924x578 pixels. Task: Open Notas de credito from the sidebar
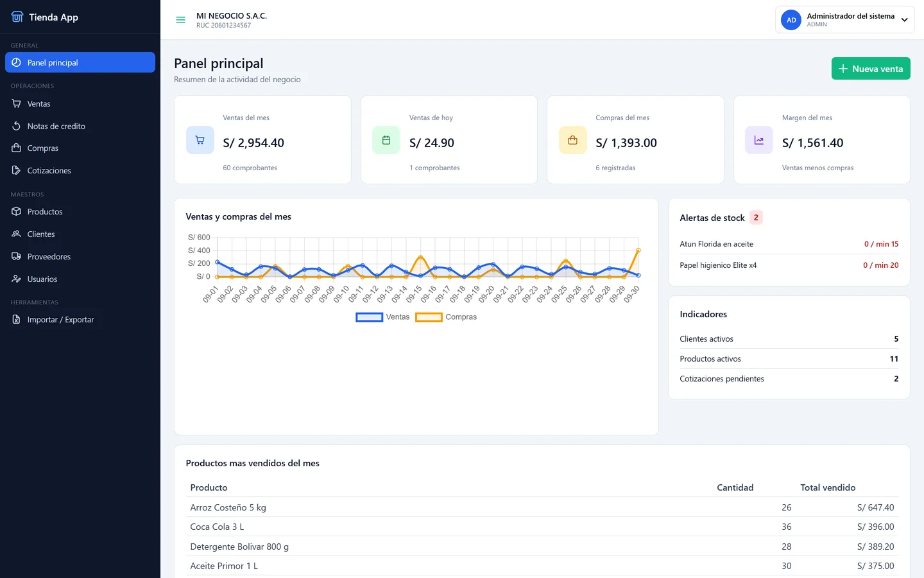coord(80,126)
